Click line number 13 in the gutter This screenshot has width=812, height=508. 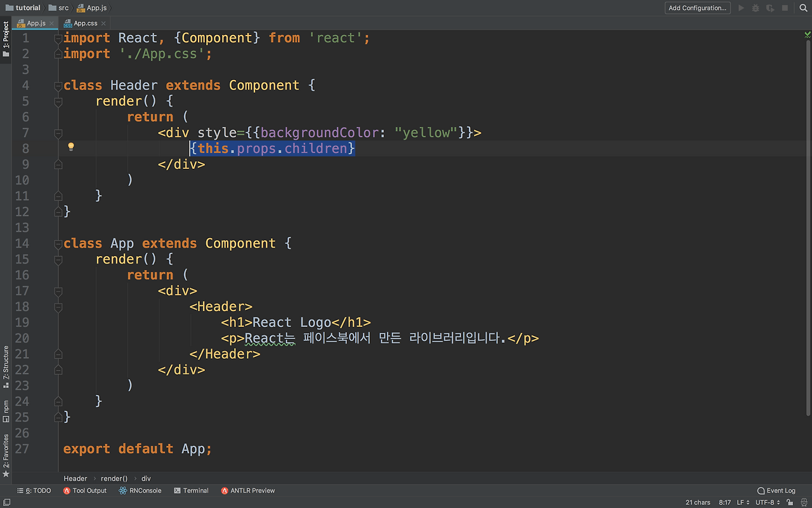[x=22, y=228]
